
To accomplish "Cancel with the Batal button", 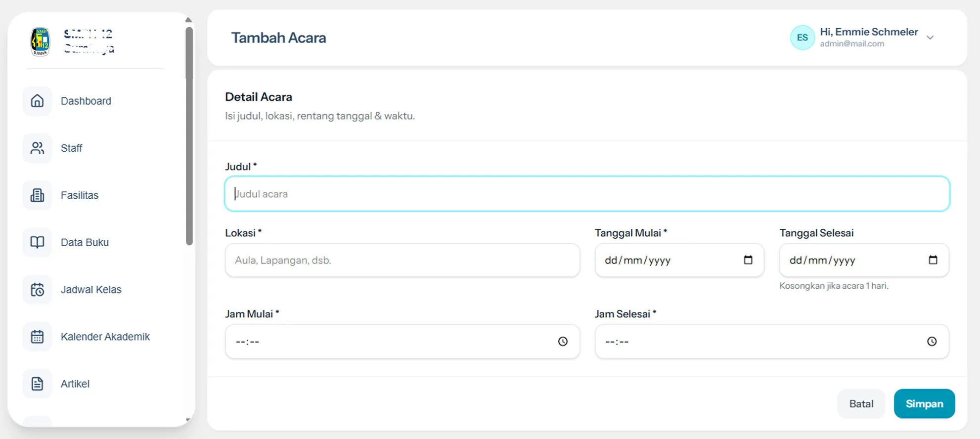I will pos(861,404).
